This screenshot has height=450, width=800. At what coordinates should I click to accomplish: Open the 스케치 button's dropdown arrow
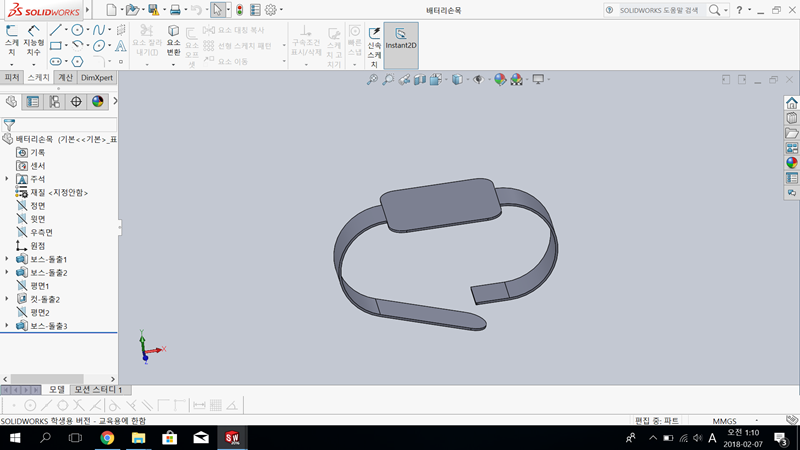(11, 64)
